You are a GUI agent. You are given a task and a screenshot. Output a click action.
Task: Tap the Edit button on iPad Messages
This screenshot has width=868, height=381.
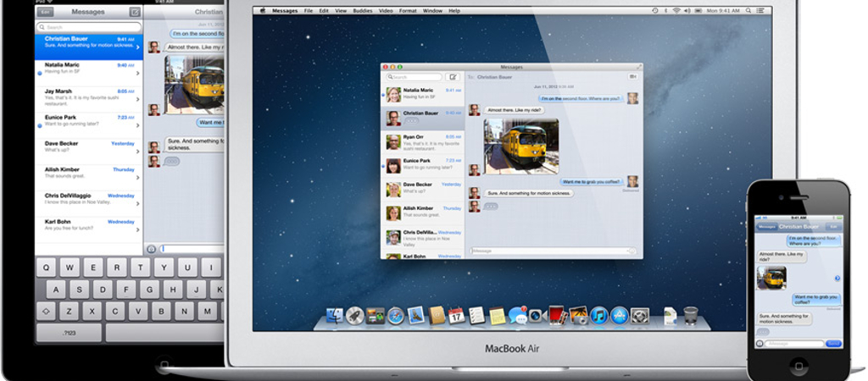pyautogui.click(x=45, y=12)
